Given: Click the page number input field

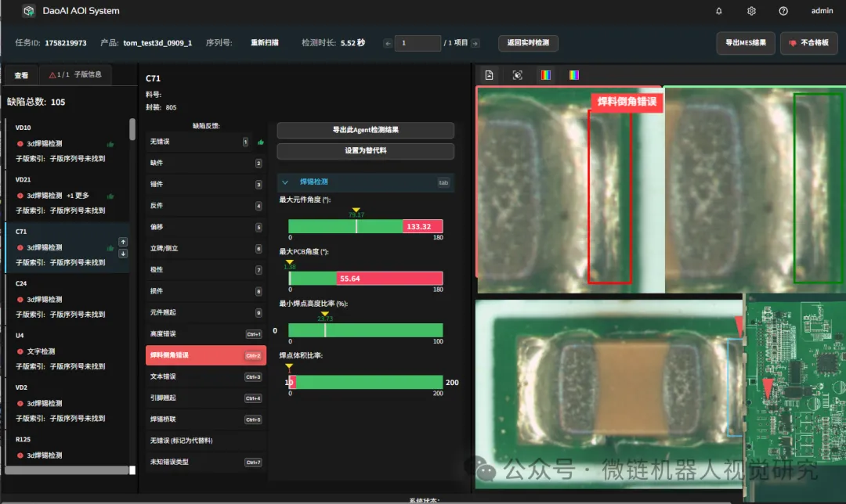Looking at the screenshot, I should (418, 43).
